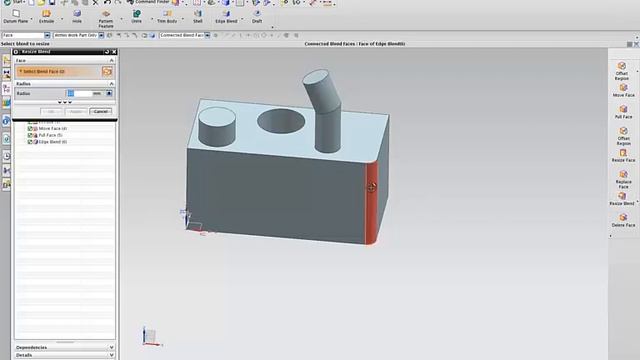Image resolution: width=640 pixels, height=360 pixels.
Task: Open Datum Plane dropdown arrow
Action: click(x=32, y=19)
